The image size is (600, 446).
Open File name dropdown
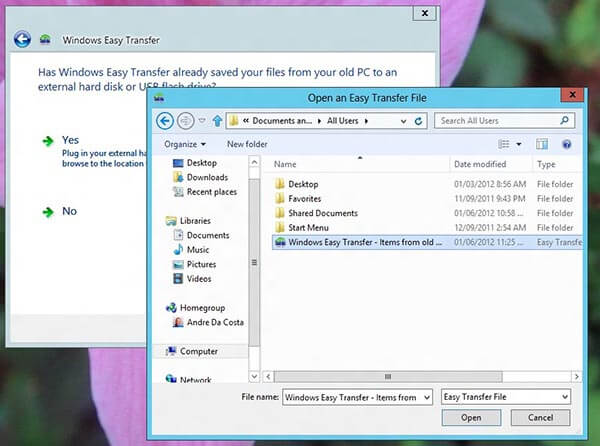(427, 398)
